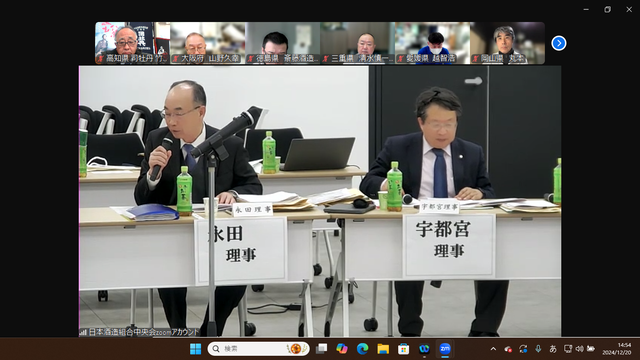Select the 大阪府 山野久幸 participant thumbnail

pos(208,43)
